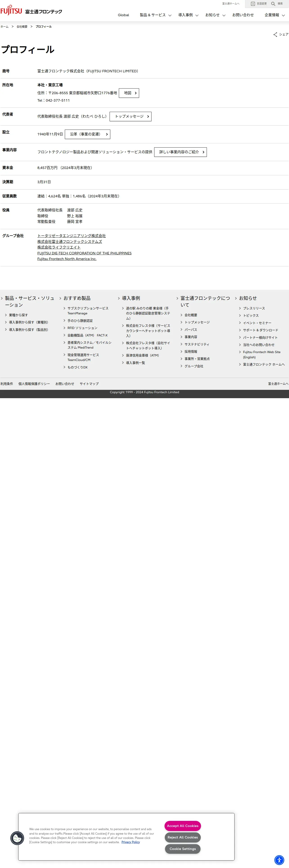289x868 pixels.
Task: Open the cookie preferences round icon
Action: pos(17,838)
